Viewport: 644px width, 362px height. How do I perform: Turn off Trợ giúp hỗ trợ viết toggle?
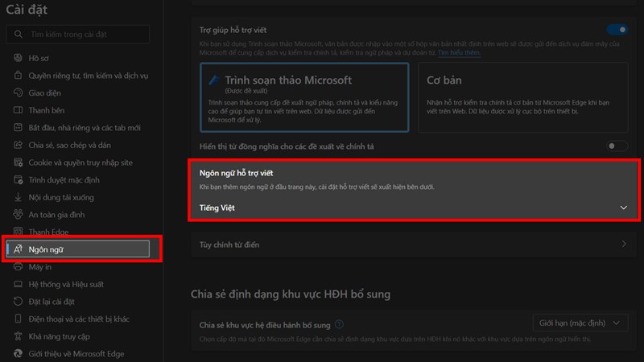tap(617, 30)
